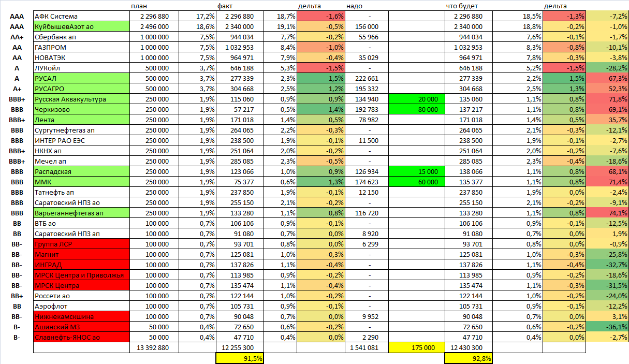Click the Варьеганнефтегаз ап cell
The height and width of the screenshot is (364, 629).
point(81,213)
